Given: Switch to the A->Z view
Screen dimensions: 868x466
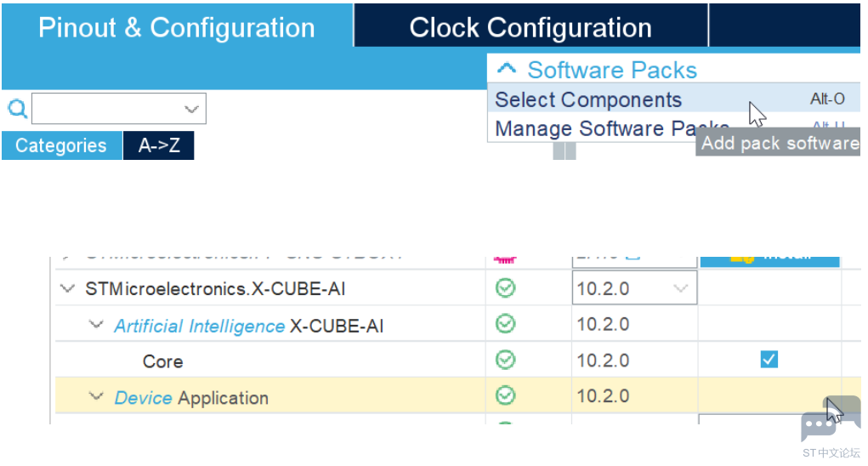Looking at the screenshot, I should click(x=159, y=145).
